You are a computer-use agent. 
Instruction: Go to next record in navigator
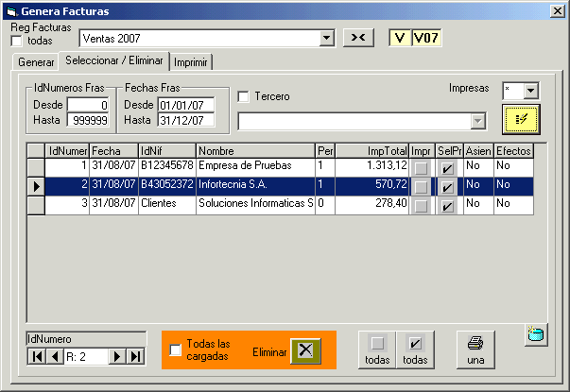[x=118, y=356]
